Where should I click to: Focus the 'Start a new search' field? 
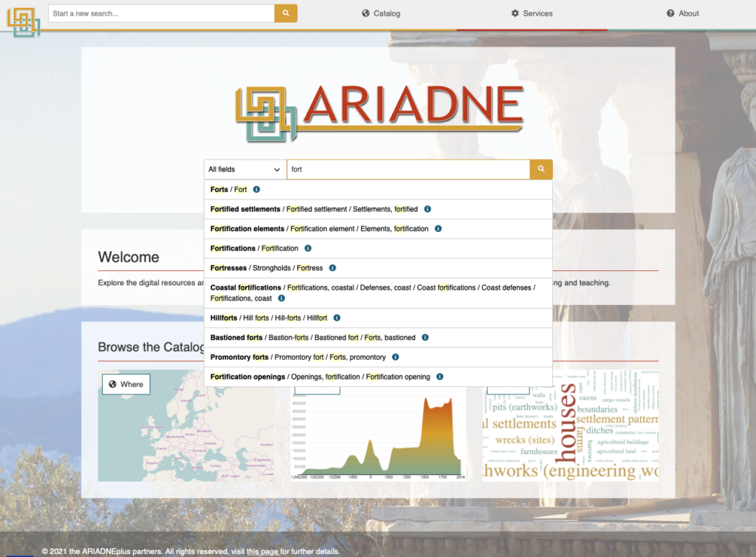(162, 13)
